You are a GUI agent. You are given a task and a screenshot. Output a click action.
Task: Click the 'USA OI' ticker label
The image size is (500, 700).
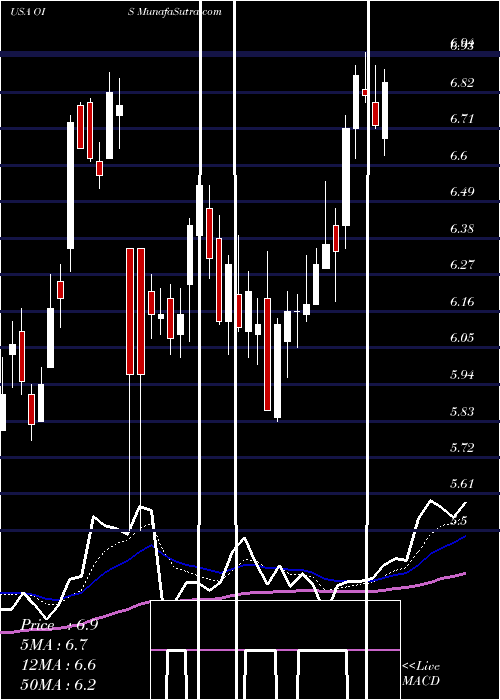pyautogui.click(x=26, y=12)
